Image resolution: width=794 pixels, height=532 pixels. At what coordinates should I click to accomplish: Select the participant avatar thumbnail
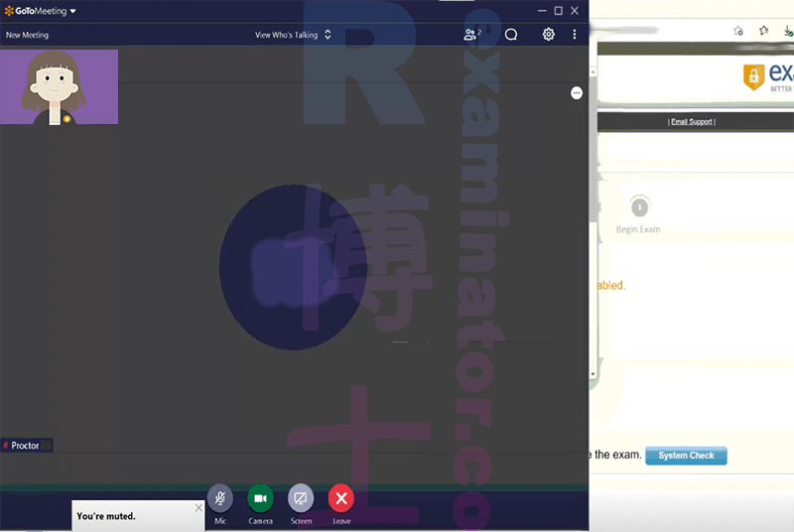coord(60,87)
